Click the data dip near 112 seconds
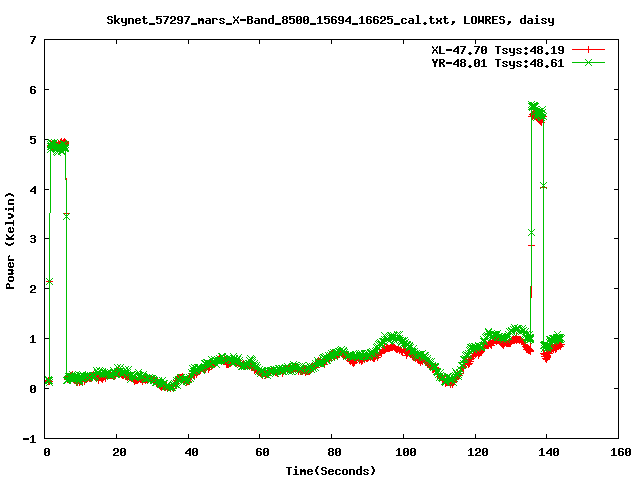640x480 pixels. click(449, 380)
